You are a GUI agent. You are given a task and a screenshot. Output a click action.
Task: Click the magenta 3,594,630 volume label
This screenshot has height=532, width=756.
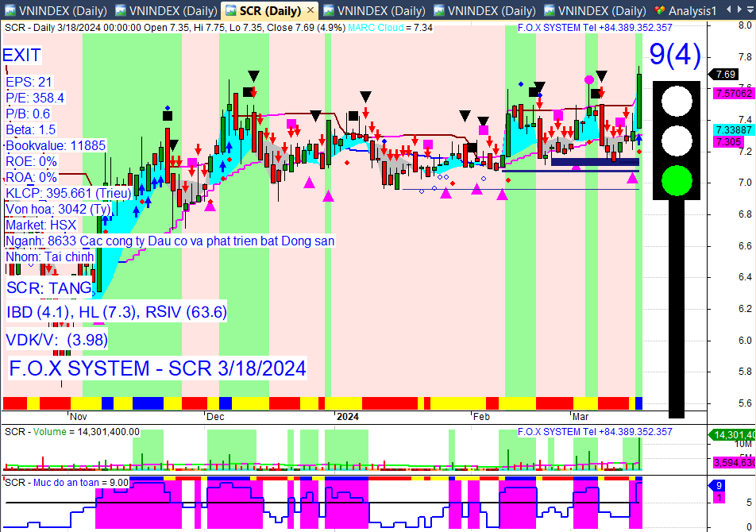[734, 463]
